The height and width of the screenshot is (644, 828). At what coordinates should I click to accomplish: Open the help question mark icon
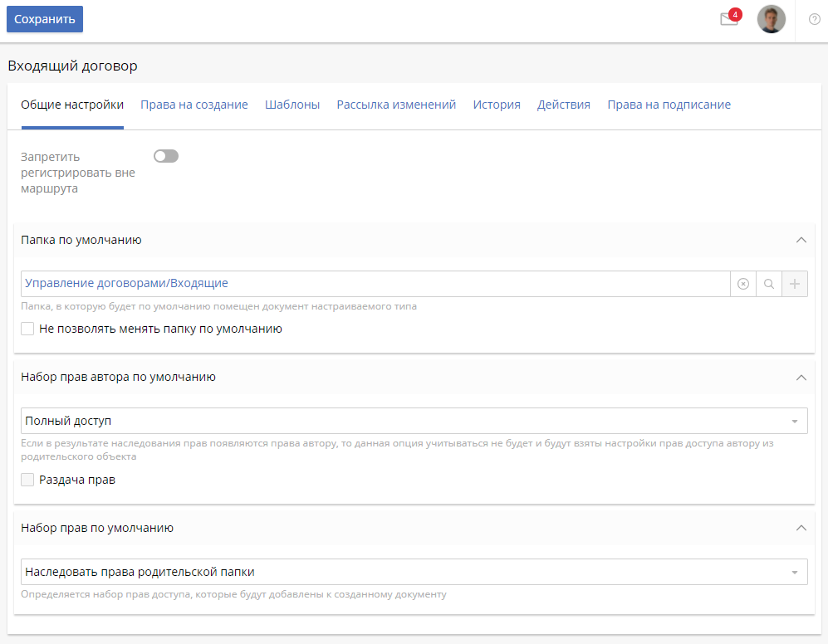[x=814, y=20]
